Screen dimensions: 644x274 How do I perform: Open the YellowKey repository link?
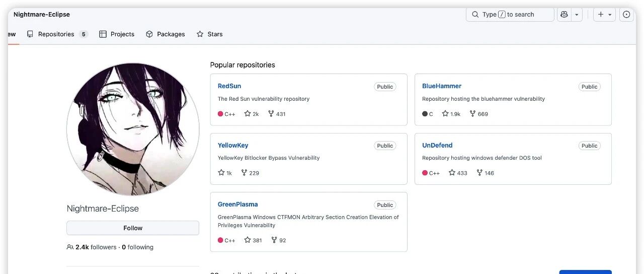click(x=233, y=145)
